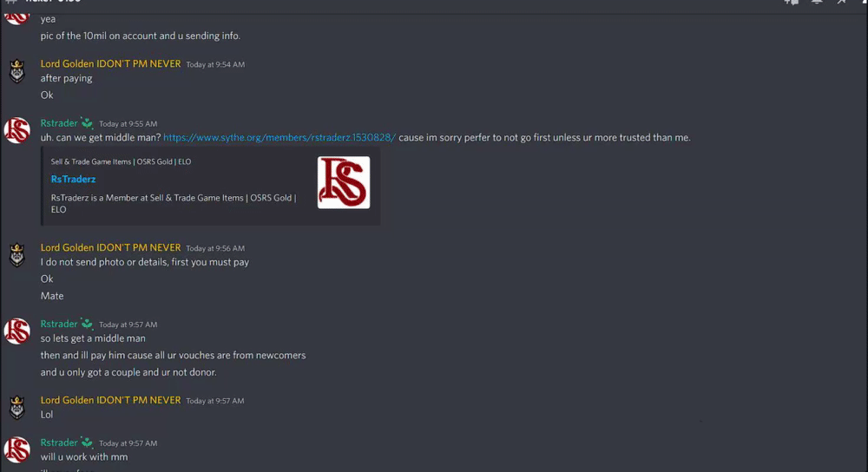Open pinned messages via the pin icon

(841, 2)
